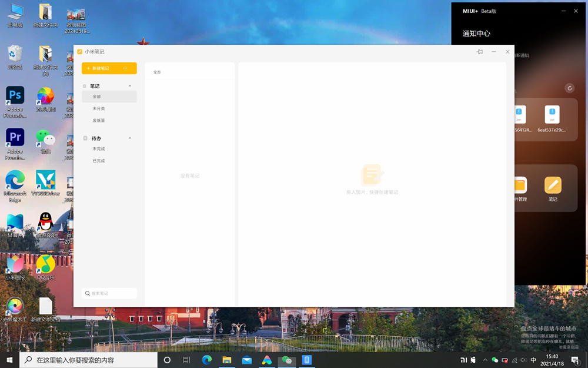Viewport: 588px width, 368px height.
Task: Show the 已完成 to-do list
Action: (x=99, y=161)
